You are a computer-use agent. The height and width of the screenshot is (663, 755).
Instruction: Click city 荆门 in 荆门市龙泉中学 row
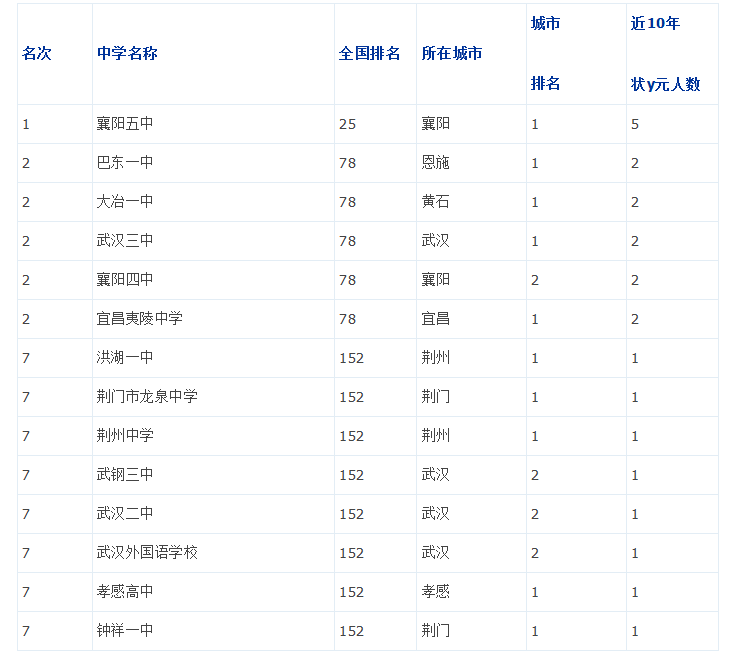click(435, 397)
